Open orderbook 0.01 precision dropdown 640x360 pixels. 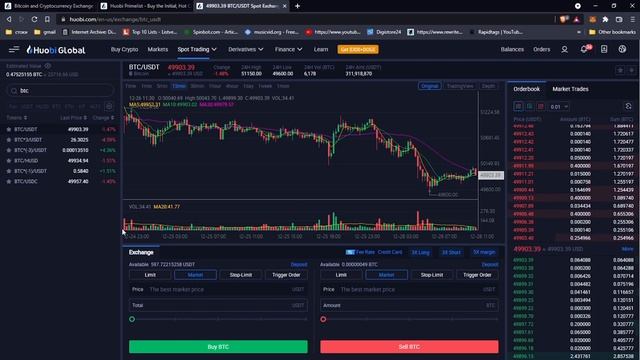pyautogui.click(x=558, y=107)
